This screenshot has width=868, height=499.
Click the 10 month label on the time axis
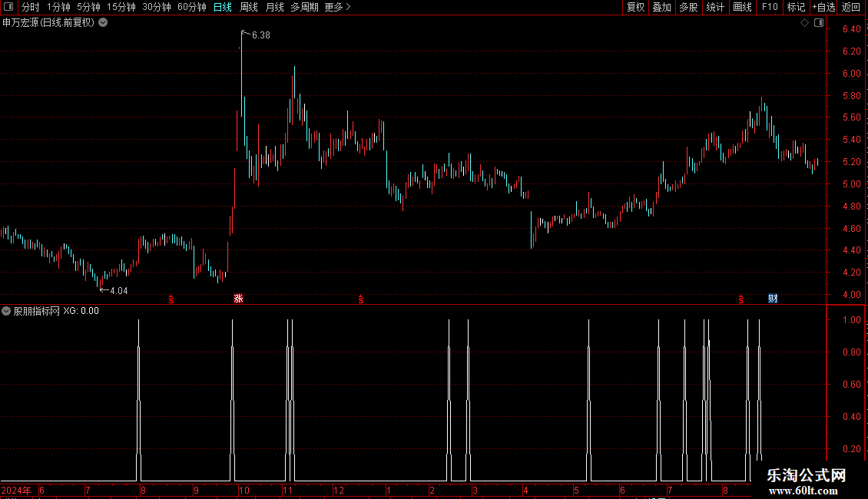[244, 490]
